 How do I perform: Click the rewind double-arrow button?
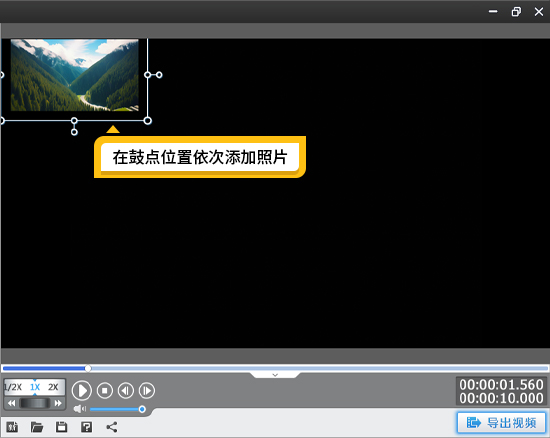click(12, 403)
